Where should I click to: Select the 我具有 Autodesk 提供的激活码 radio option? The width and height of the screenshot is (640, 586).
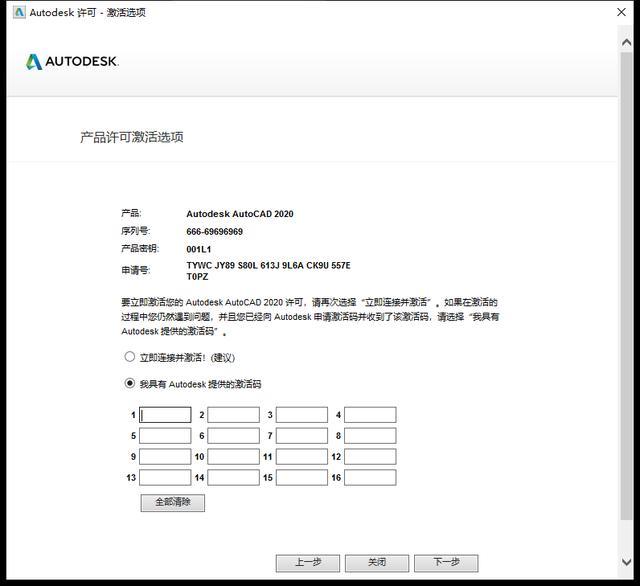[129, 383]
